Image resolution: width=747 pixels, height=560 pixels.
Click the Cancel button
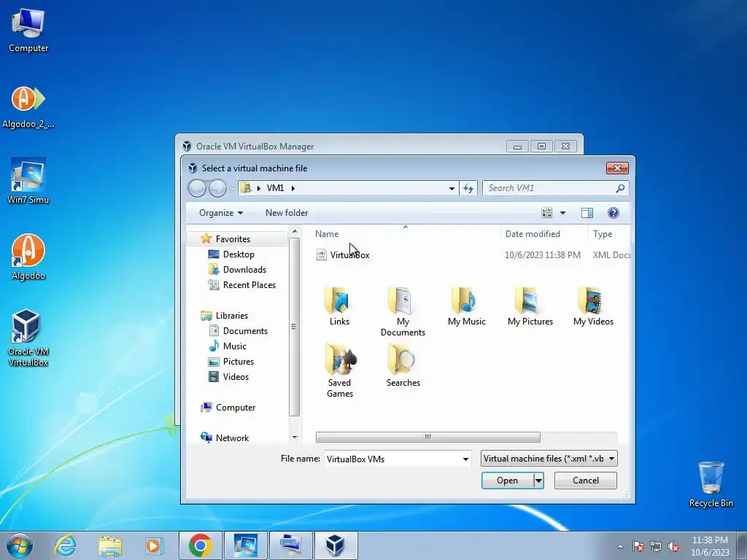pos(586,481)
